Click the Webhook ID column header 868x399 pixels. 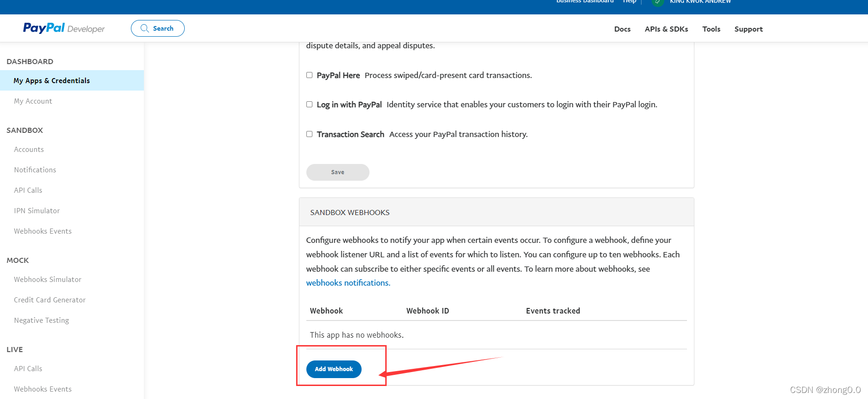428,311
